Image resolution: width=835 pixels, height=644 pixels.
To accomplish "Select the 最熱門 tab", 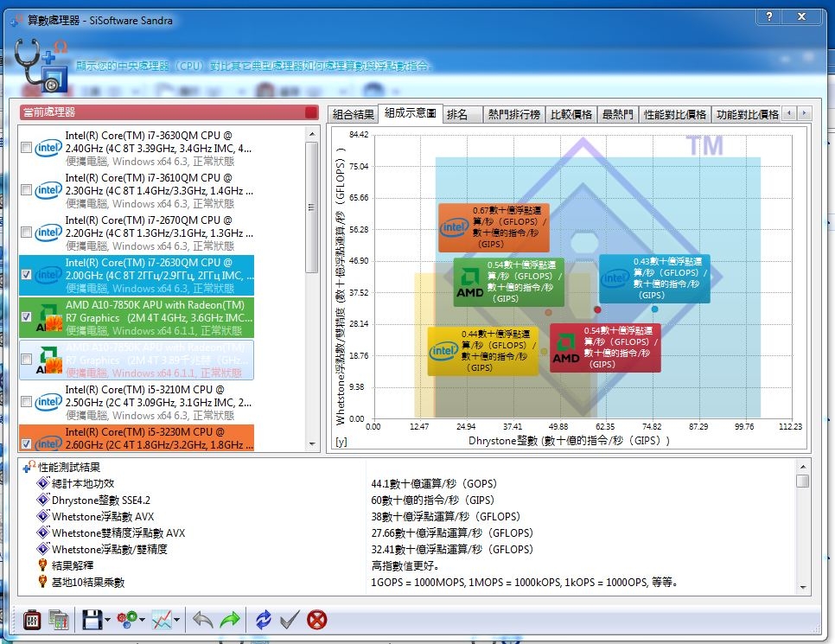I will point(618,114).
